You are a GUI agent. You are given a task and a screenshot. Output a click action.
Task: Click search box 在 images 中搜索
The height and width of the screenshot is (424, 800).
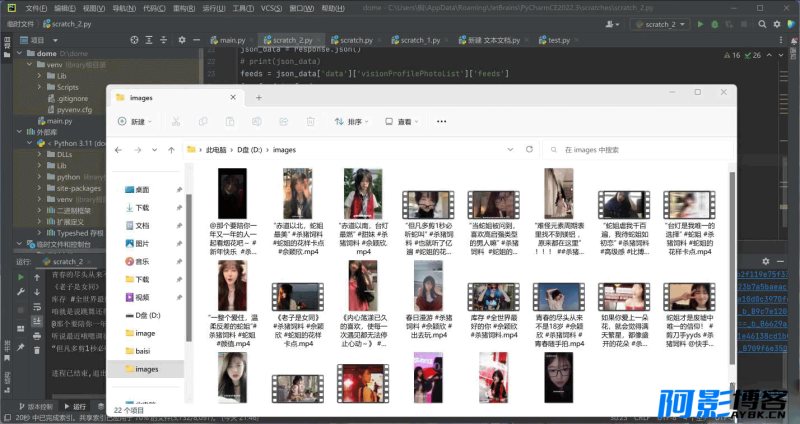coord(638,150)
